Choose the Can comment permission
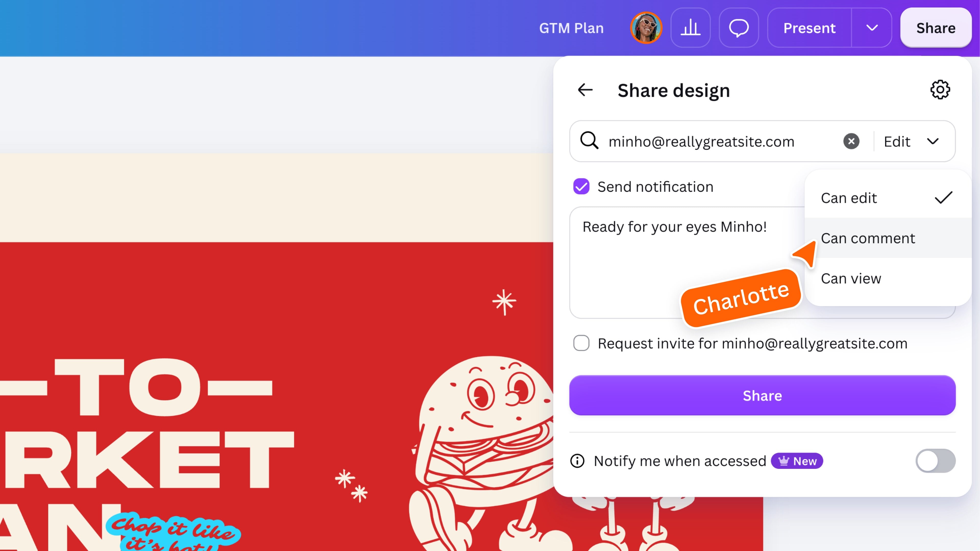 point(888,239)
